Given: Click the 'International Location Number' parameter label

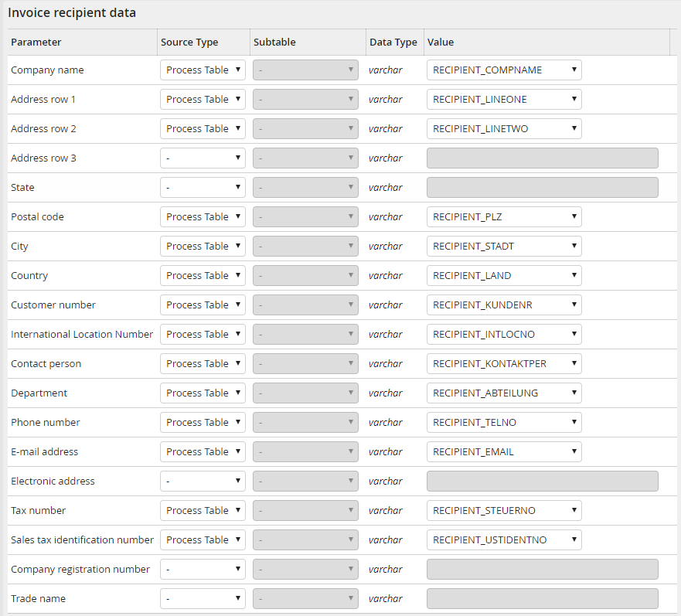Looking at the screenshot, I should coord(82,334).
